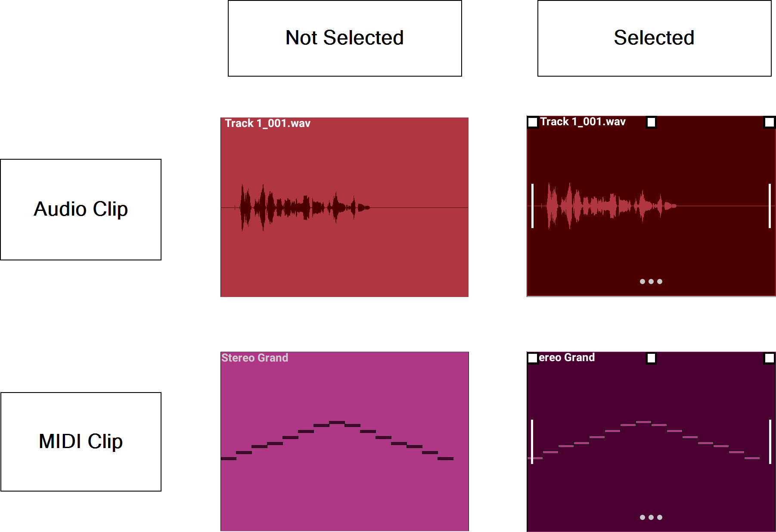The height and width of the screenshot is (532, 776).
Task: Click the "Selected" header box
Action: [x=654, y=38]
